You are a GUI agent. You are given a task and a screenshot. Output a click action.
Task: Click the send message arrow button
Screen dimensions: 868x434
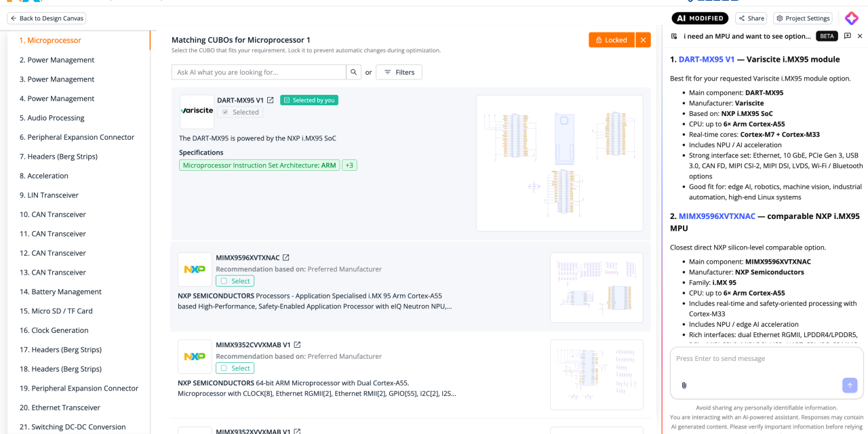850,385
